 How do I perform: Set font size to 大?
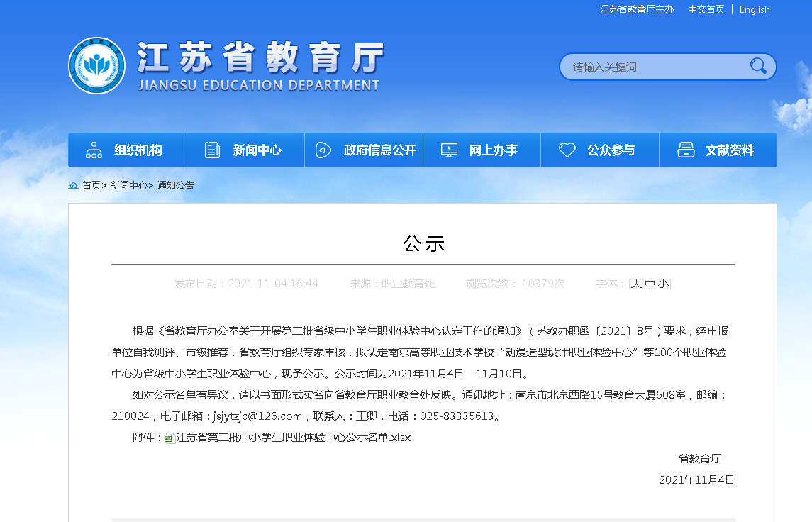pyautogui.click(x=636, y=284)
